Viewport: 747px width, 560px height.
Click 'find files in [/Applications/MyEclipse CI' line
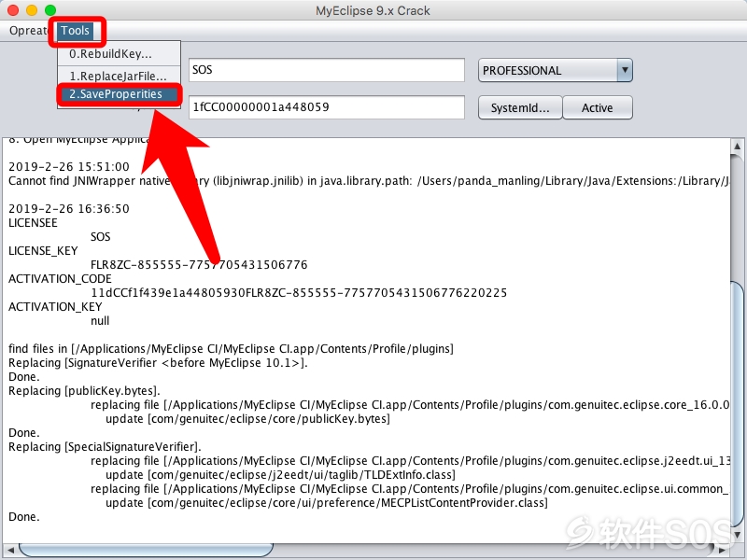(231, 349)
